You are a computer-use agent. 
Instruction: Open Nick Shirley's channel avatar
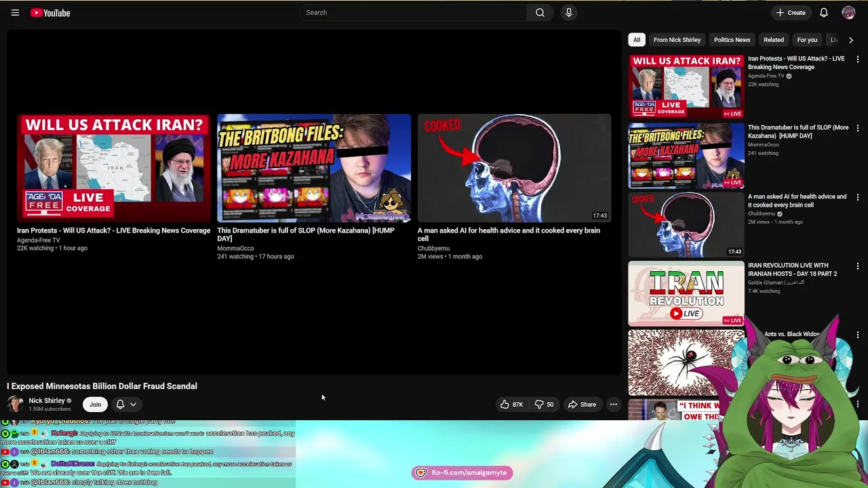[15, 404]
